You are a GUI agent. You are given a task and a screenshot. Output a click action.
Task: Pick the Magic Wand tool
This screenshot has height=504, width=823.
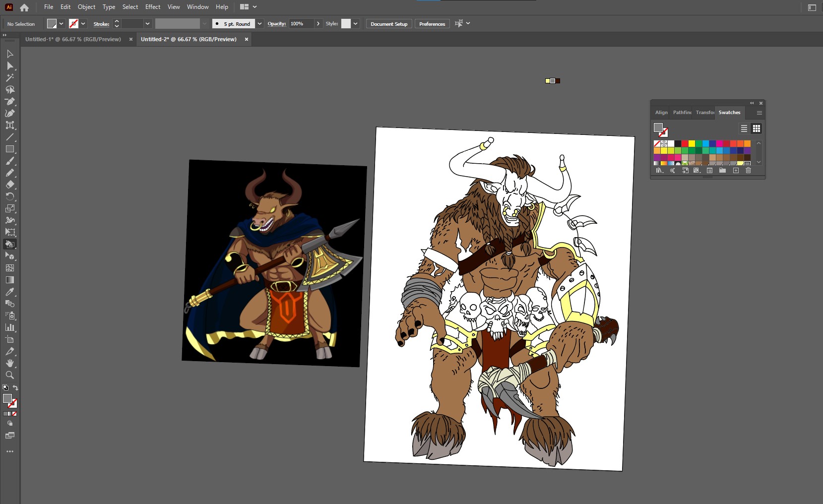(x=10, y=77)
